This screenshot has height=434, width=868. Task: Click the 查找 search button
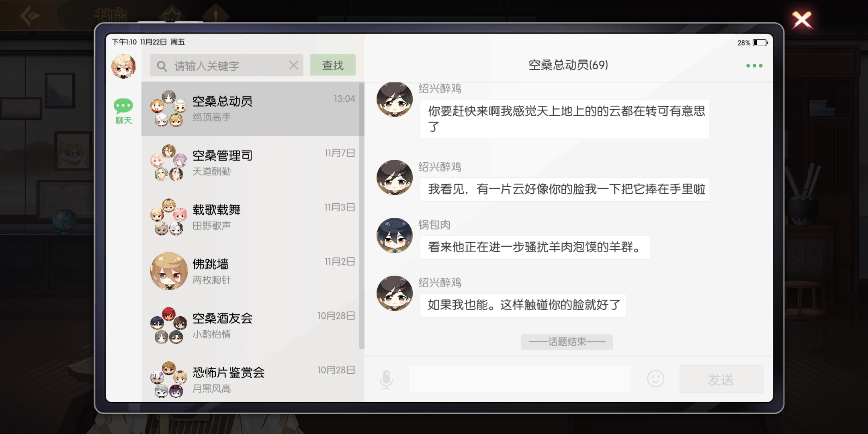[x=333, y=65]
